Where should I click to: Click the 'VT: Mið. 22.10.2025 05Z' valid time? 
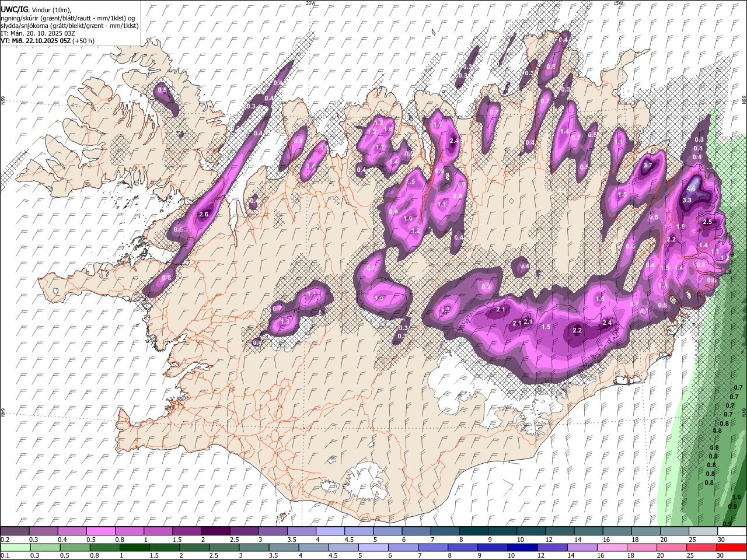click(x=36, y=41)
